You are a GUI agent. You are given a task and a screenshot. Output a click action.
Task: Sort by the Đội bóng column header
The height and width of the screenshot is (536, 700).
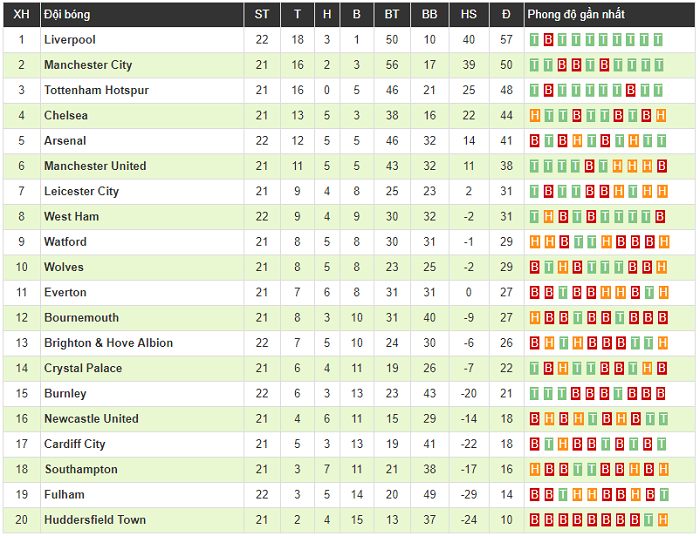pyautogui.click(x=64, y=14)
